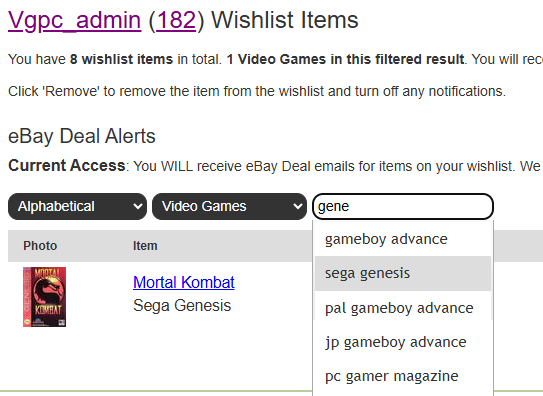The width and height of the screenshot is (543, 396).
Task: Click the search field containing 'gene'
Action: click(x=403, y=206)
